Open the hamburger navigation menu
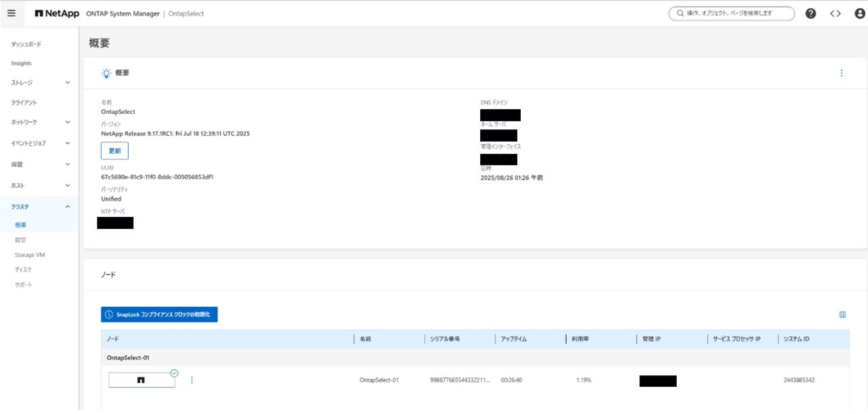The height and width of the screenshot is (414, 868). point(12,14)
